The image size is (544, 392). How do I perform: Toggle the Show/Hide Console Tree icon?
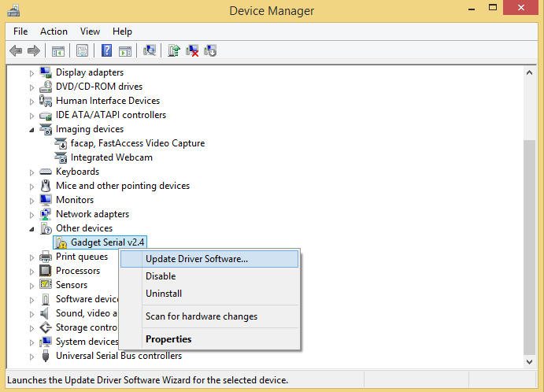click(x=57, y=50)
